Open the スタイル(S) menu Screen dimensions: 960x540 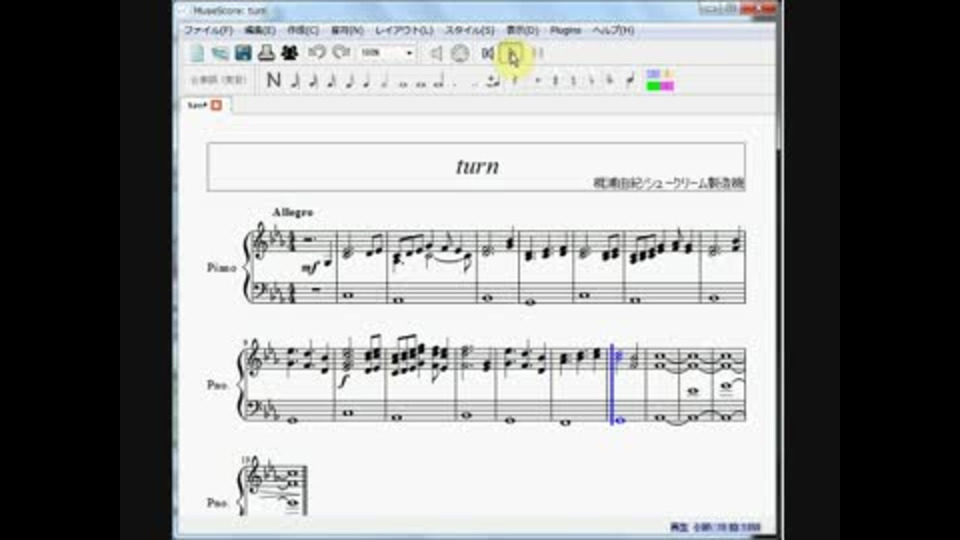coord(470,30)
